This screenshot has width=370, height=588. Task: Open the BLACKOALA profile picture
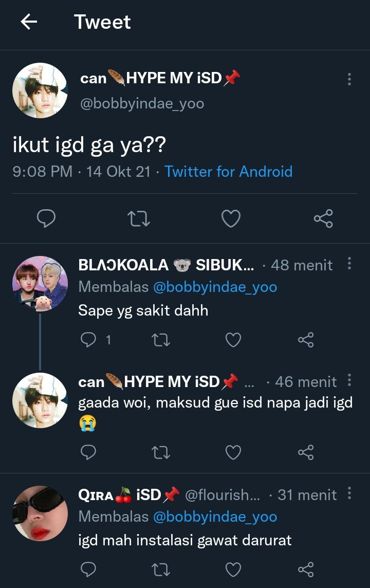pyautogui.click(x=40, y=284)
